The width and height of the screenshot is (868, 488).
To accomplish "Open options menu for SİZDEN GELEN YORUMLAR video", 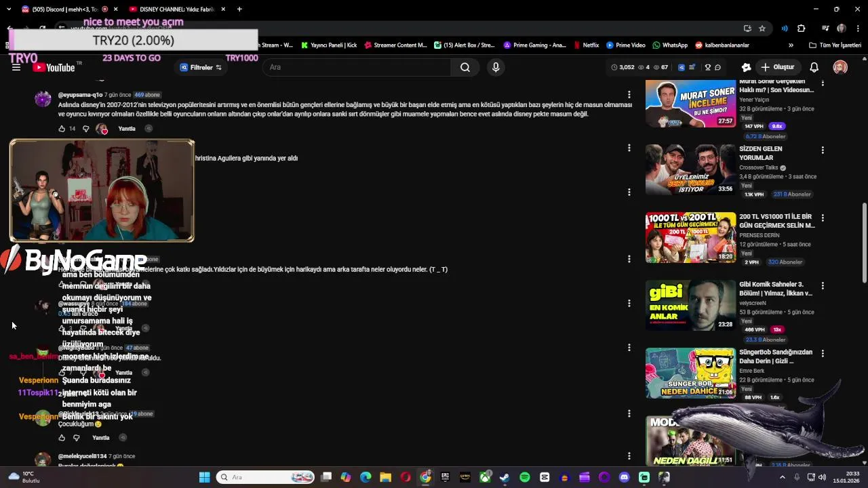I will tap(823, 150).
